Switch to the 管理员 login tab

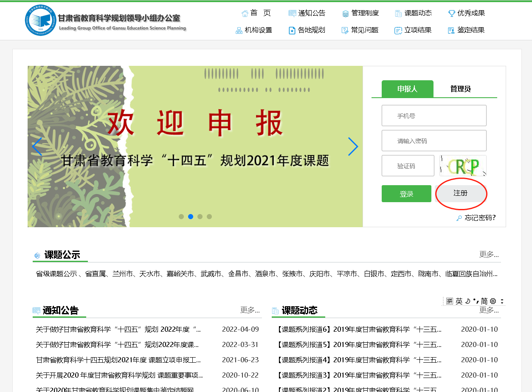coord(460,89)
